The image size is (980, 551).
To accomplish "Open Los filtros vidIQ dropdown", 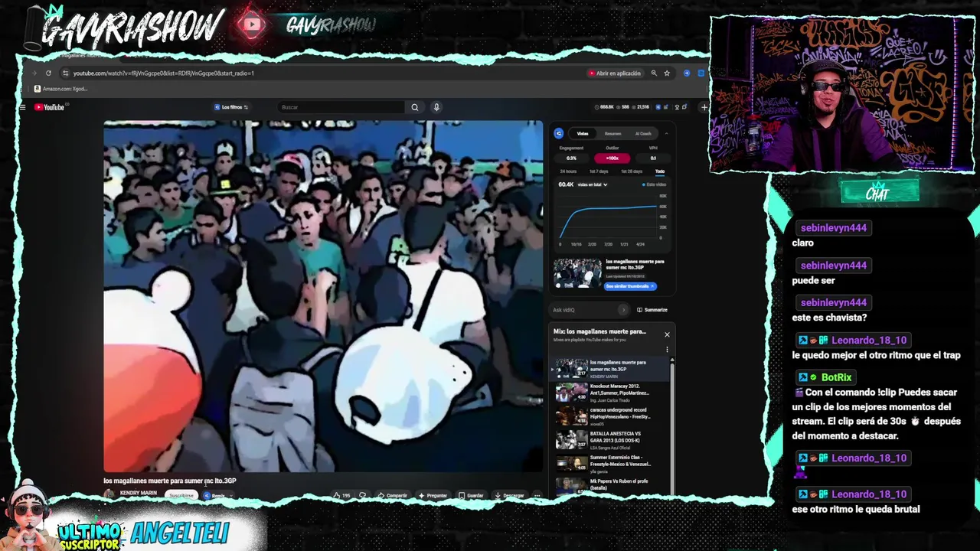I will (x=231, y=107).
